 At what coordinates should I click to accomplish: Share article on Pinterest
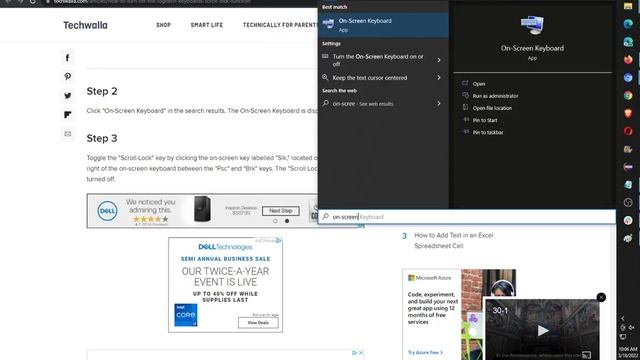coord(68,76)
